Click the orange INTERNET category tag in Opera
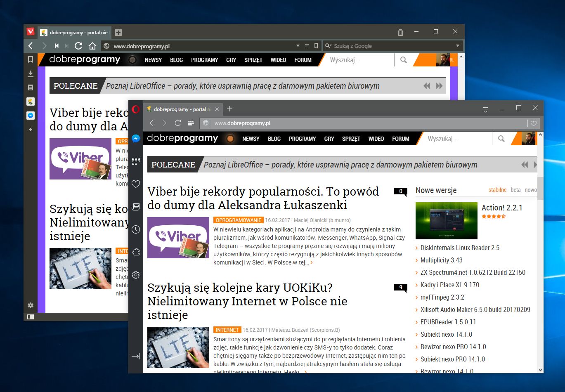Viewport: 565px width, 392px height. pos(227,330)
